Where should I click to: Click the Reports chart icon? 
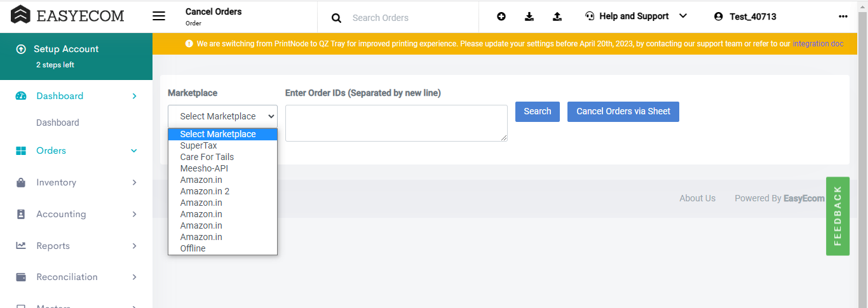[x=21, y=246]
